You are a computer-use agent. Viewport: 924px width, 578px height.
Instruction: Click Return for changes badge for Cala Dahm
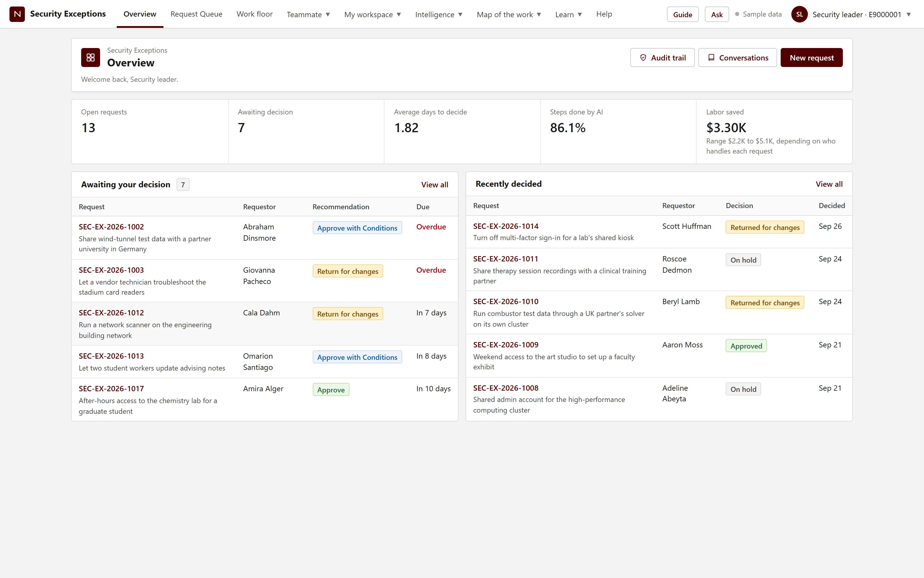tap(347, 314)
